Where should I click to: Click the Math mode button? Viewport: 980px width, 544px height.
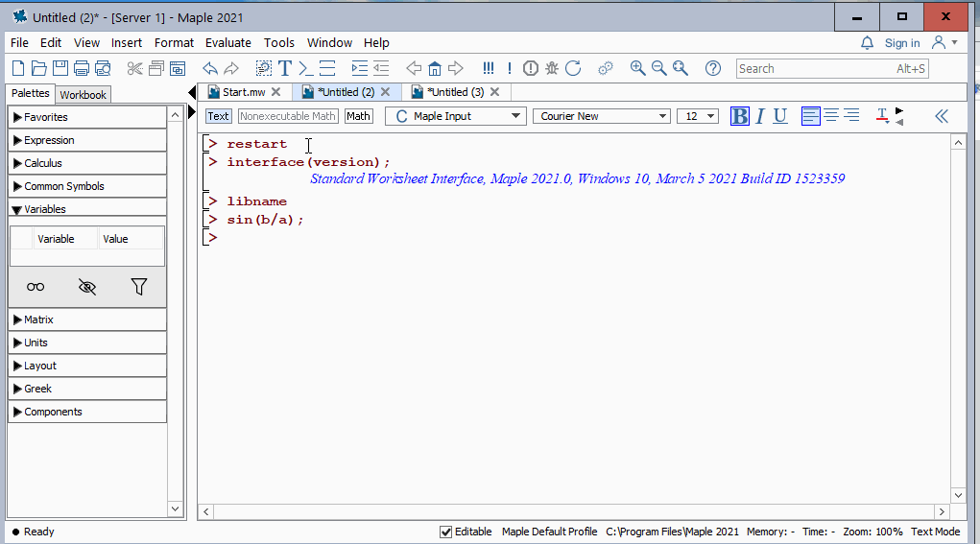tap(358, 116)
